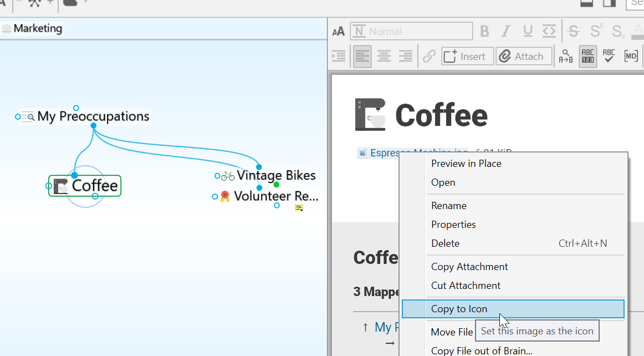
Task: Open the Normal paragraph style dropdown
Action: click(x=411, y=32)
